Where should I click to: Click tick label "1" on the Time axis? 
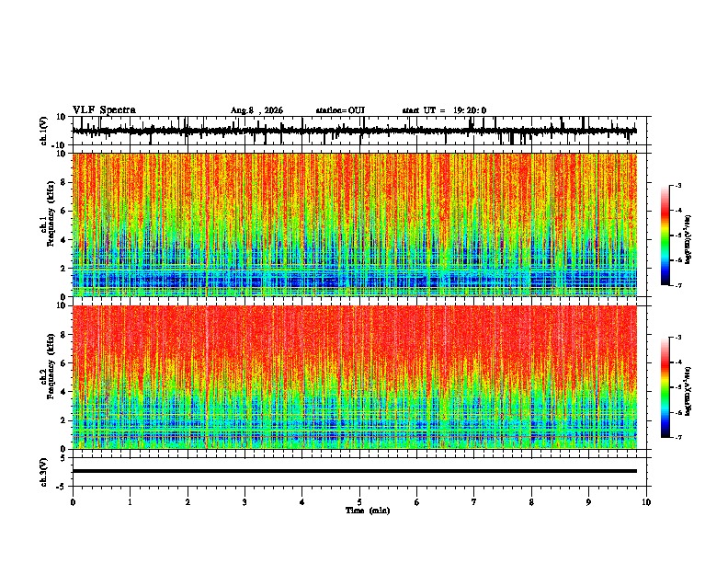pyautogui.click(x=131, y=502)
